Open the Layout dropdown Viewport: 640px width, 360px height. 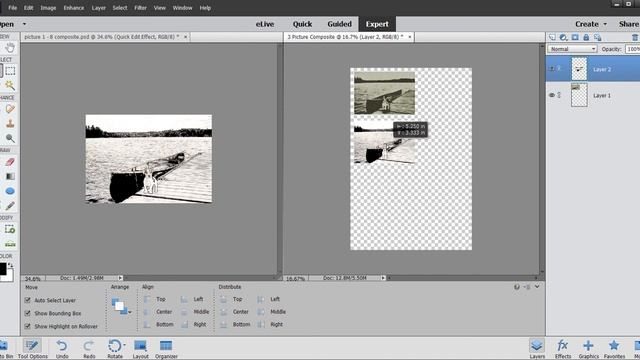[x=140, y=349]
